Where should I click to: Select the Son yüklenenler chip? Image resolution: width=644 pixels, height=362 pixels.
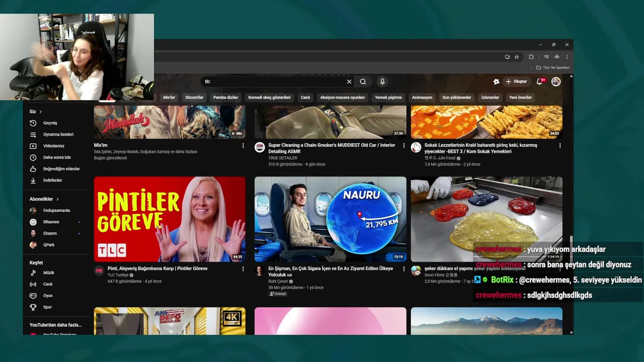(x=457, y=98)
